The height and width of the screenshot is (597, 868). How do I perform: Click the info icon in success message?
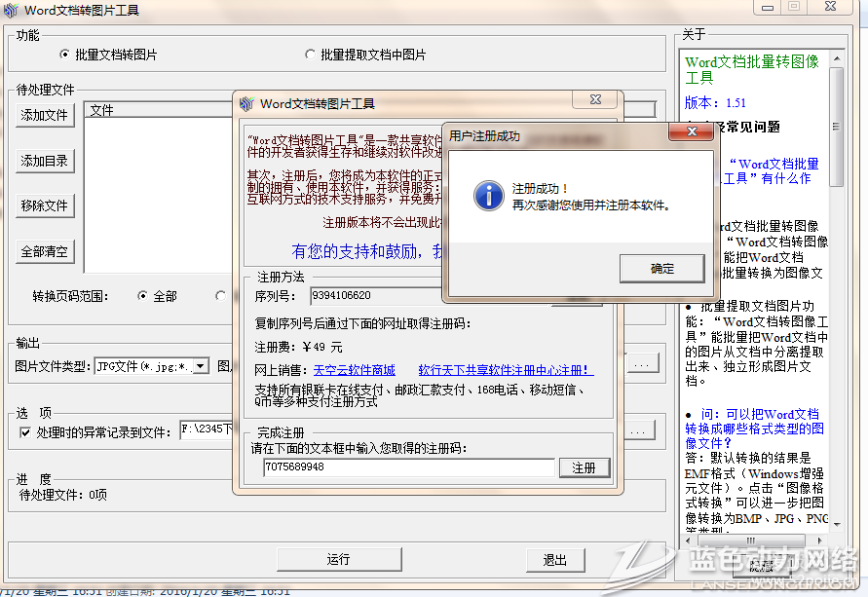(487, 195)
